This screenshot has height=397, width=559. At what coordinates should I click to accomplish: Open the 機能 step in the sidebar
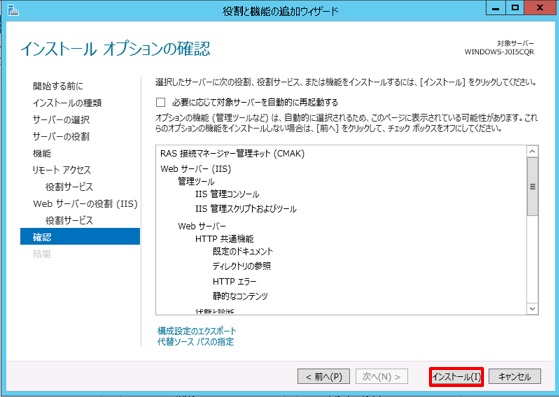[x=42, y=153]
